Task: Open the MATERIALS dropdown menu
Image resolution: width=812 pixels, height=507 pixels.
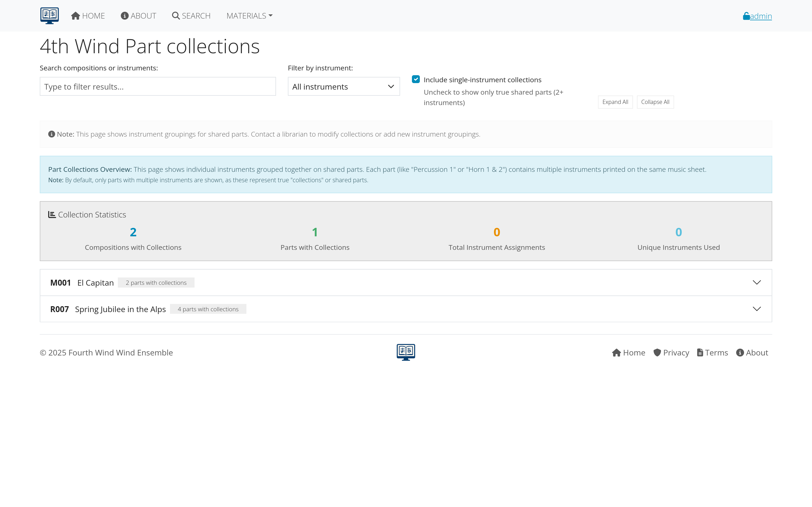Action: pos(249,15)
